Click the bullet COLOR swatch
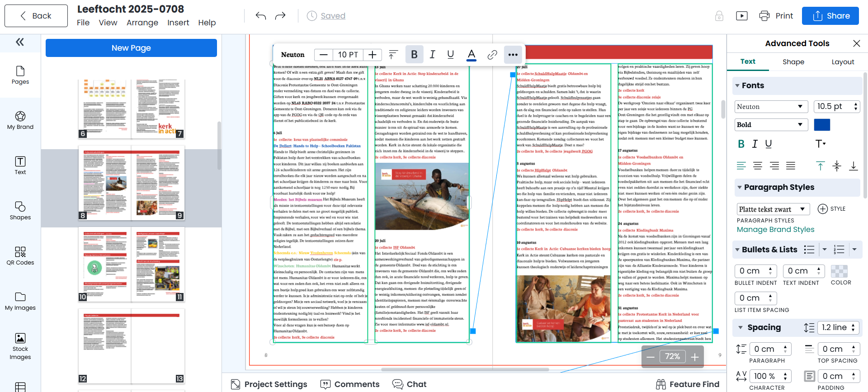Image resolution: width=868 pixels, height=392 pixels. (x=839, y=271)
